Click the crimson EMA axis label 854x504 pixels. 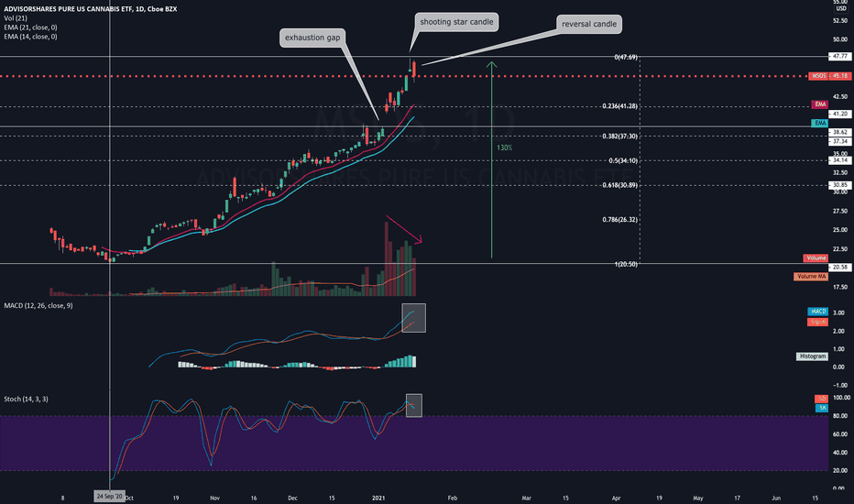(x=820, y=104)
